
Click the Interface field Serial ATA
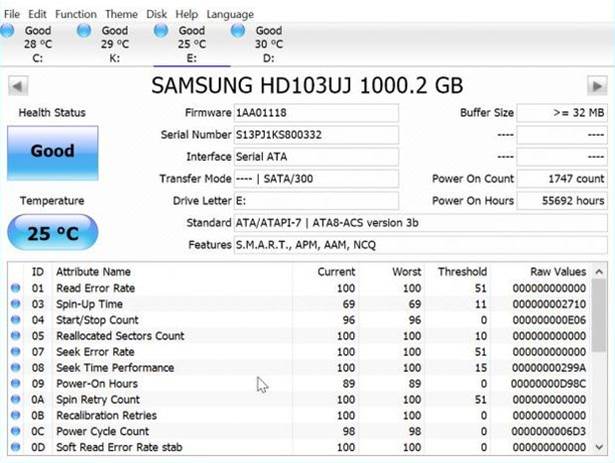coord(316,157)
